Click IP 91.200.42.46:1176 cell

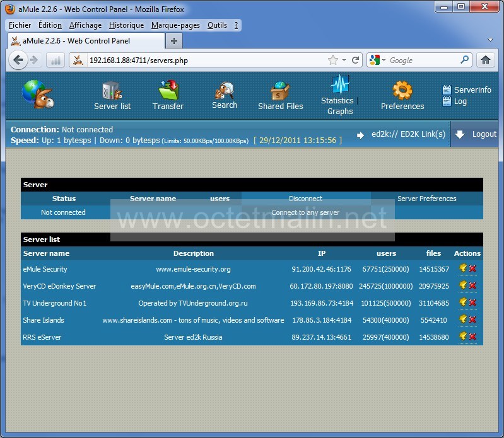[x=322, y=269]
